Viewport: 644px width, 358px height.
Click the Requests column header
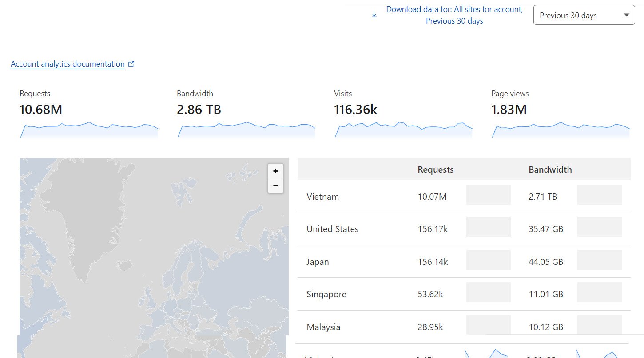(436, 169)
